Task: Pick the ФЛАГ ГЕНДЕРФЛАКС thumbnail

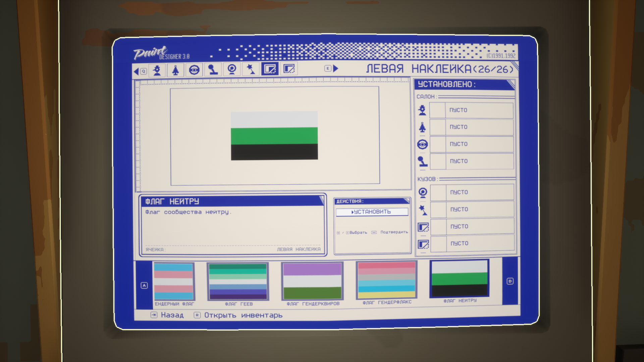Action: coord(386,280)
